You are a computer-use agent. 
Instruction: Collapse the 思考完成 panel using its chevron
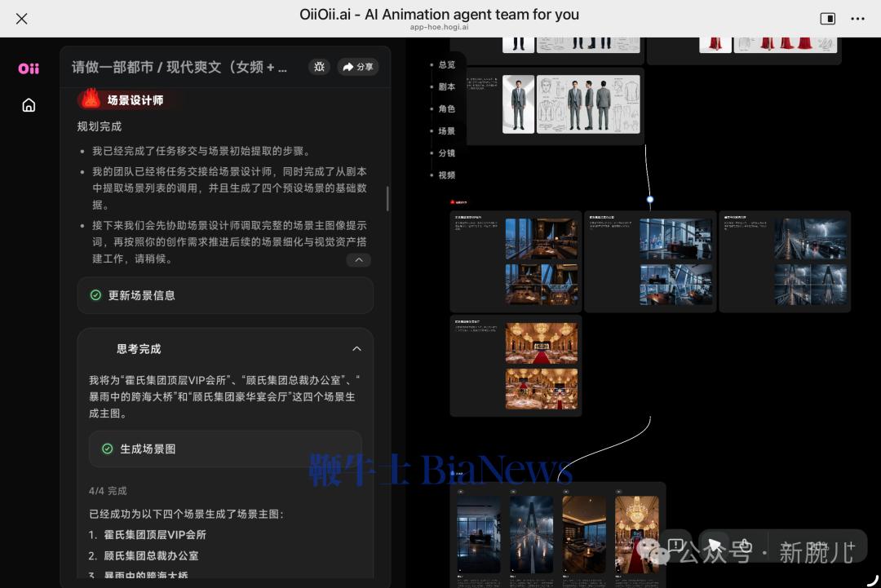coord(356,348)
